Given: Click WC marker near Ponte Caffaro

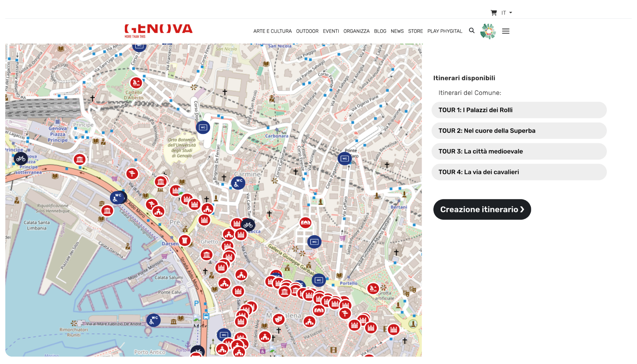Looking at the screenshot, I should 344,158.
